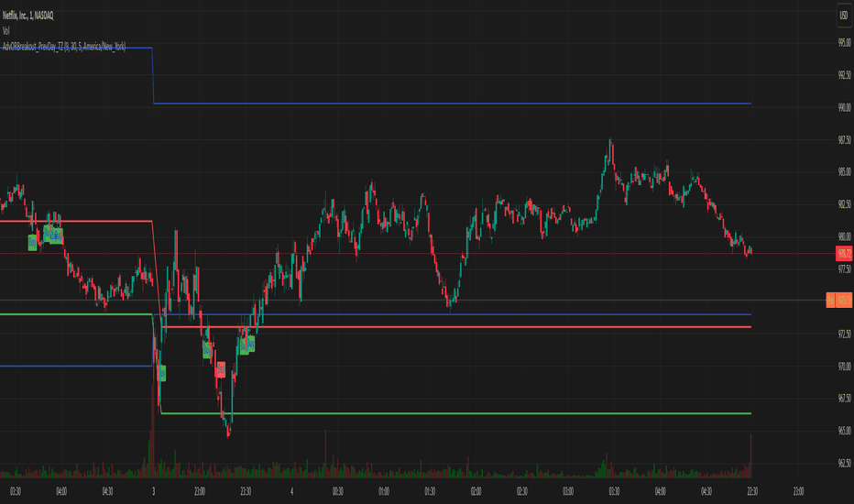Screen dimensions: 854x504
Task: Click the Buy marker below the green line
Action: coord(161,373)
